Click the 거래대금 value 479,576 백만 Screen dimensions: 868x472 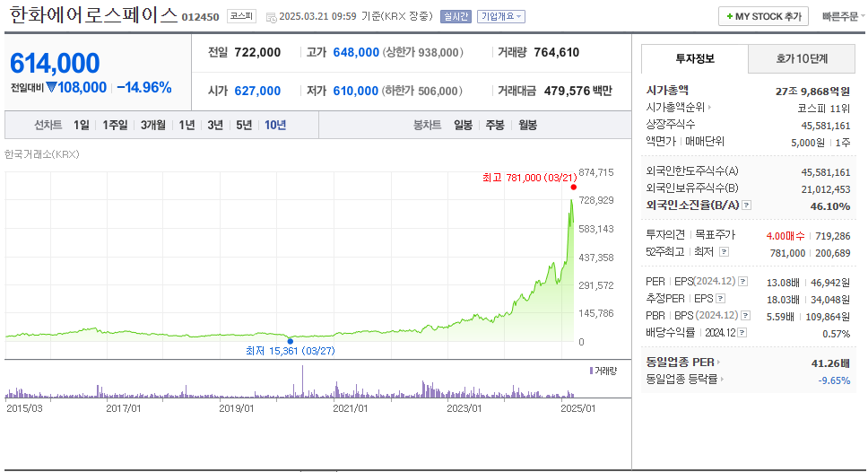point(578,91)
